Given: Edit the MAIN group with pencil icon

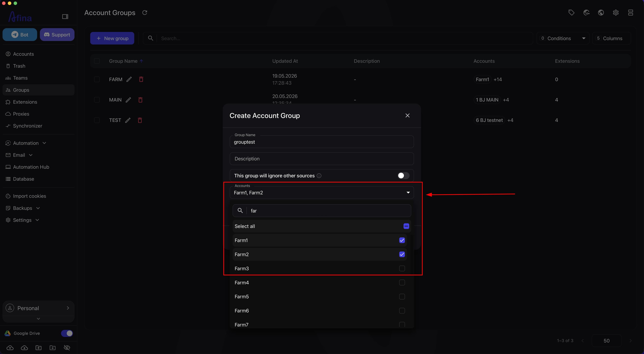Looking at the screenshot, I should point(128,100).
